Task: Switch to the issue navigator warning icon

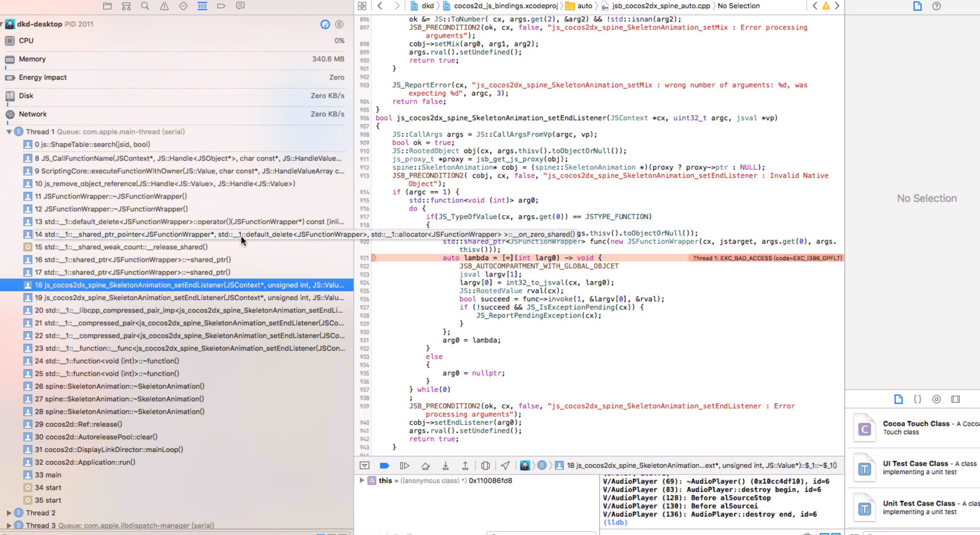Action: pos(164,6)
